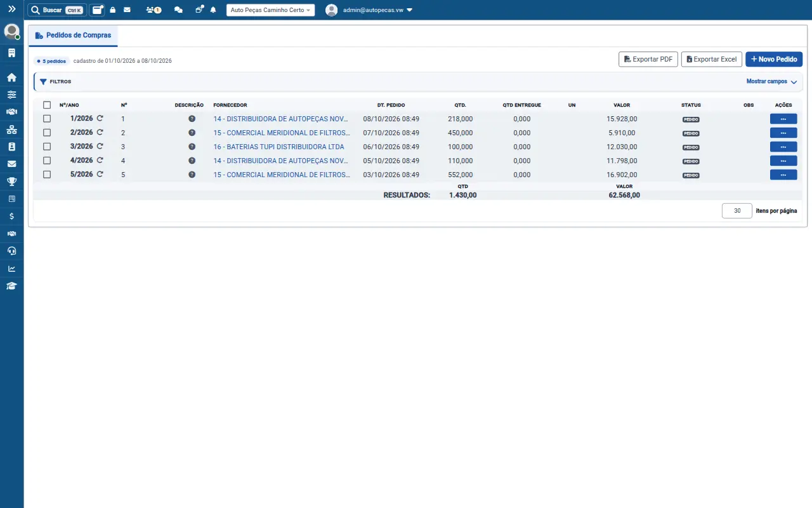Open actions menu for order 1/2026
812x508 pixels.
tap(783, 119)
